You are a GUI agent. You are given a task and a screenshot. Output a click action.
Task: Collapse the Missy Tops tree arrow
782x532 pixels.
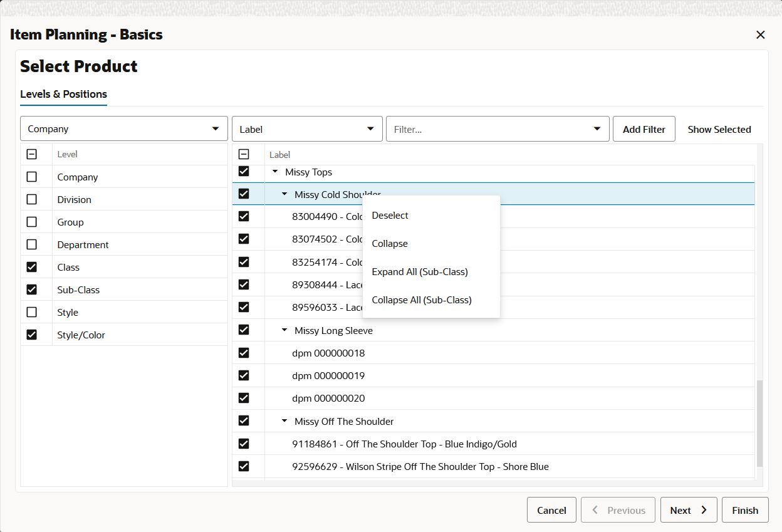click(275, 172)
